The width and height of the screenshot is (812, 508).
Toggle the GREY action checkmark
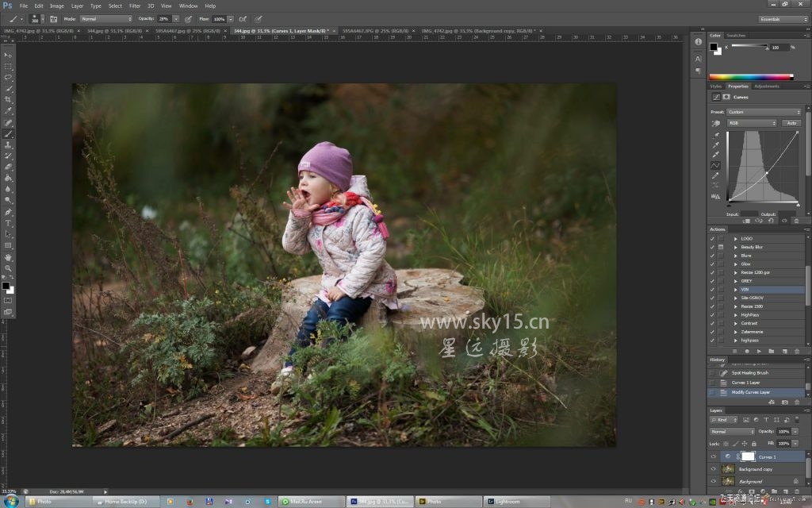[x=713, y=281]
